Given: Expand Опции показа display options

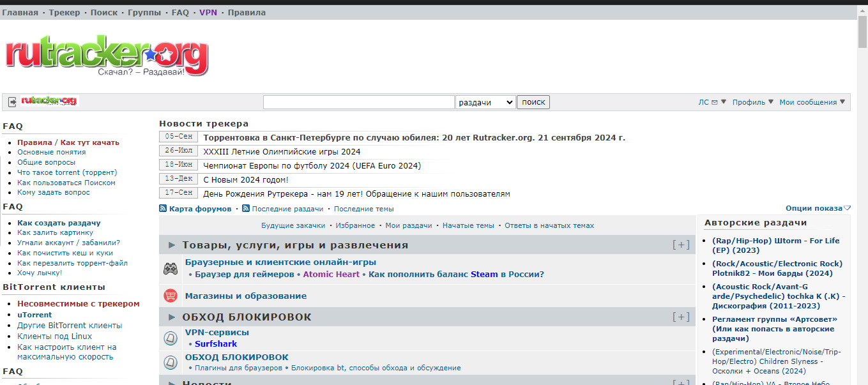Looking at the screenshot, I should (x=818, y=208).
